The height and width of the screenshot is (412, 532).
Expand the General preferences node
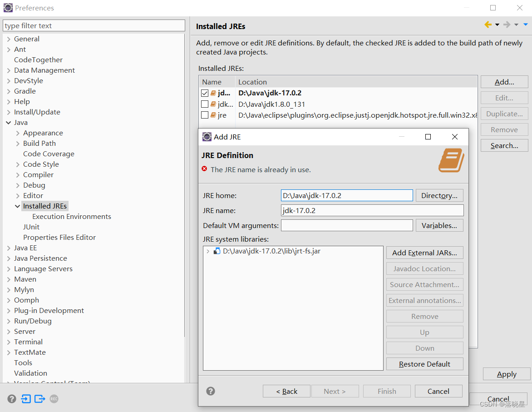coord(9,39)
